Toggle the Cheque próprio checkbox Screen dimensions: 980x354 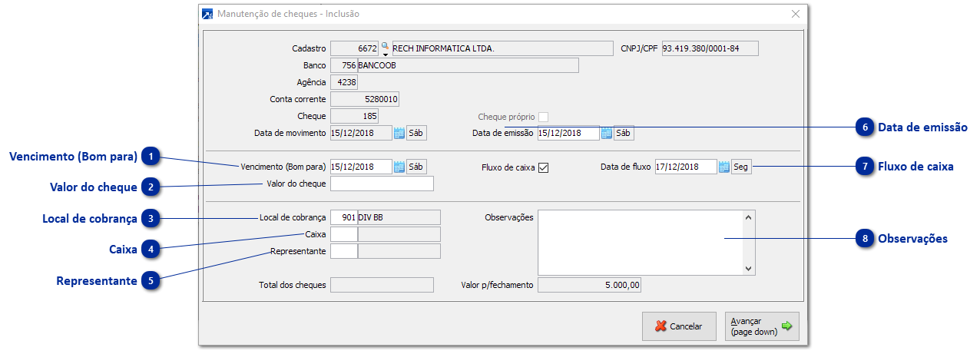pos(544,117)
